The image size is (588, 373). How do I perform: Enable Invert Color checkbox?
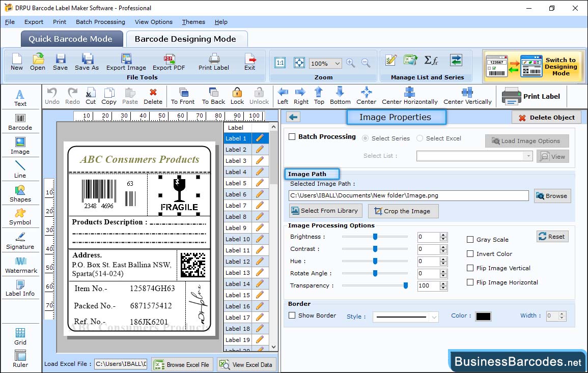coord(470,254)
